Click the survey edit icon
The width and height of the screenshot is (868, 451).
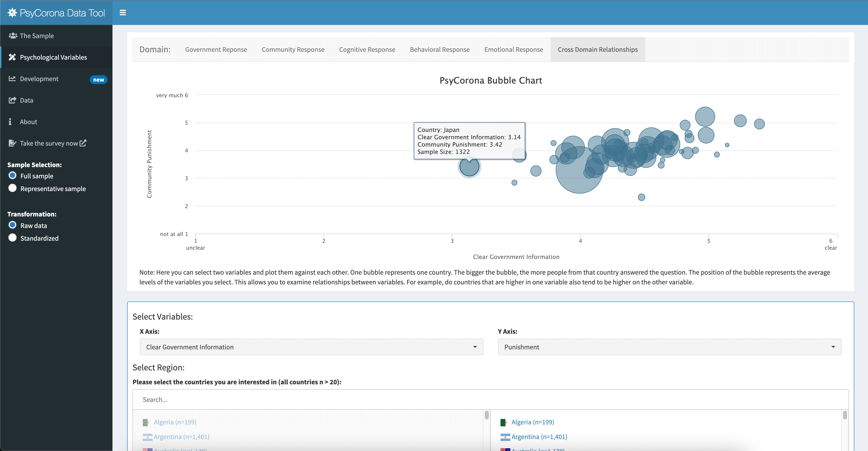pyautogui.click(x=12, y=143)
